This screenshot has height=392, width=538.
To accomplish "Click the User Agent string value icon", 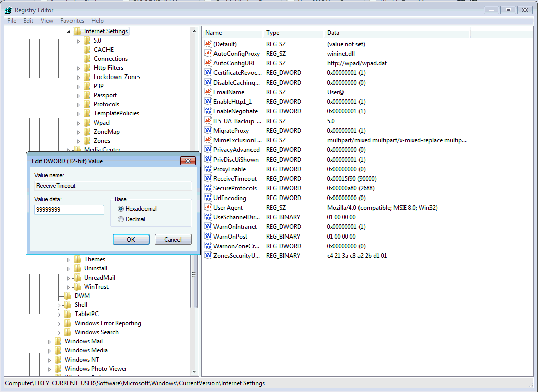I will tap(208, 207).
